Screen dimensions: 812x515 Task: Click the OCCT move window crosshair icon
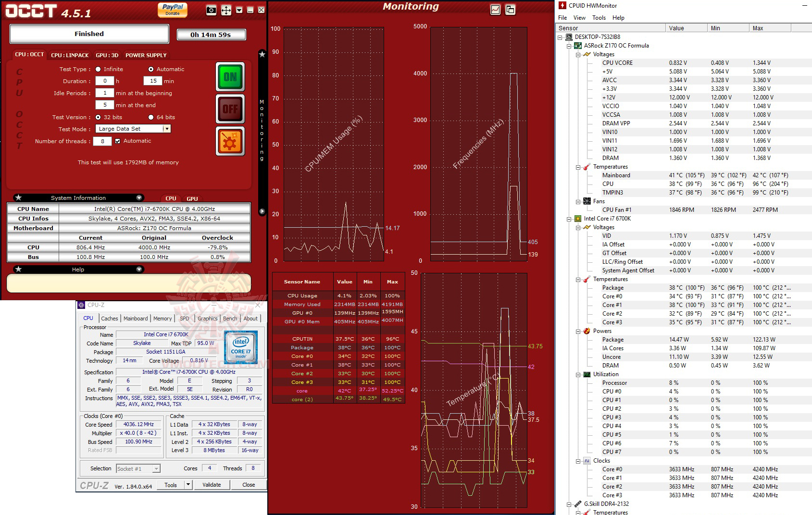(x=226, y=10)
